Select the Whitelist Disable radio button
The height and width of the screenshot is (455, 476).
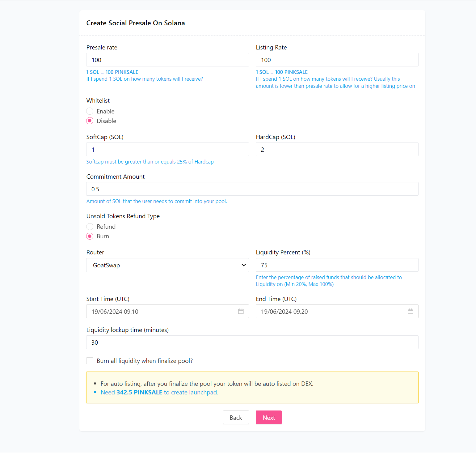click(x=90, y=121)
